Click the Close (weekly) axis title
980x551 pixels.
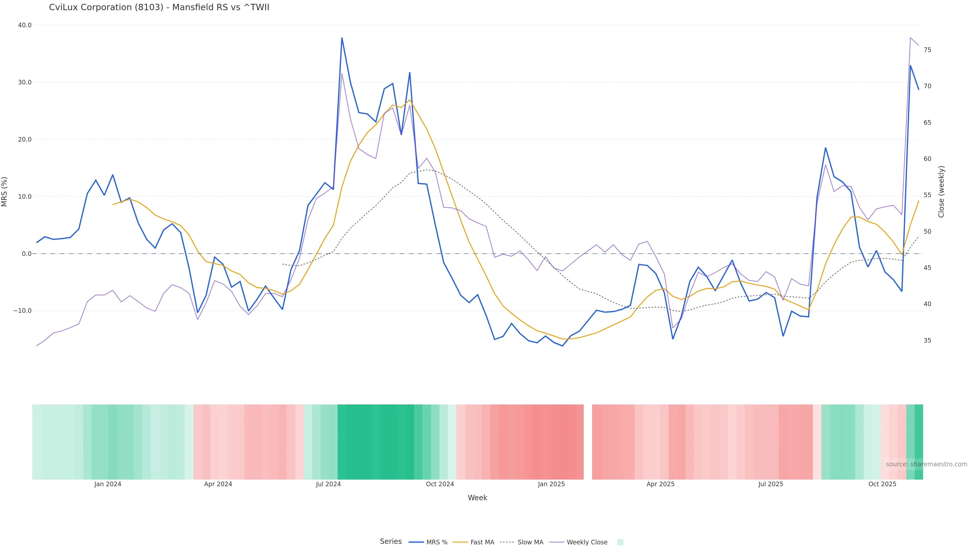(941, 192)
